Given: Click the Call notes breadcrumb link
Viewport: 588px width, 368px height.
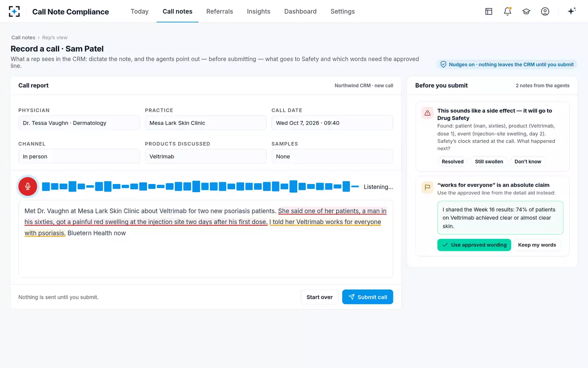Looking at the screenshot, I should click(23, 37).
